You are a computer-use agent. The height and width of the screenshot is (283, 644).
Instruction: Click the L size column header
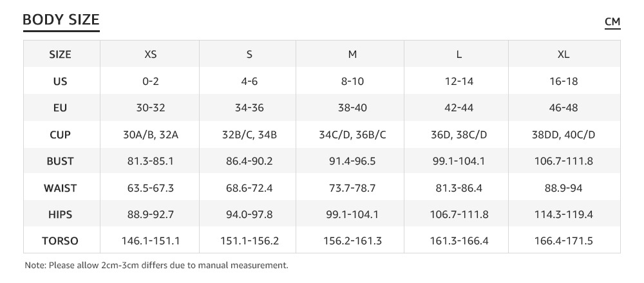tap(459, 55)
